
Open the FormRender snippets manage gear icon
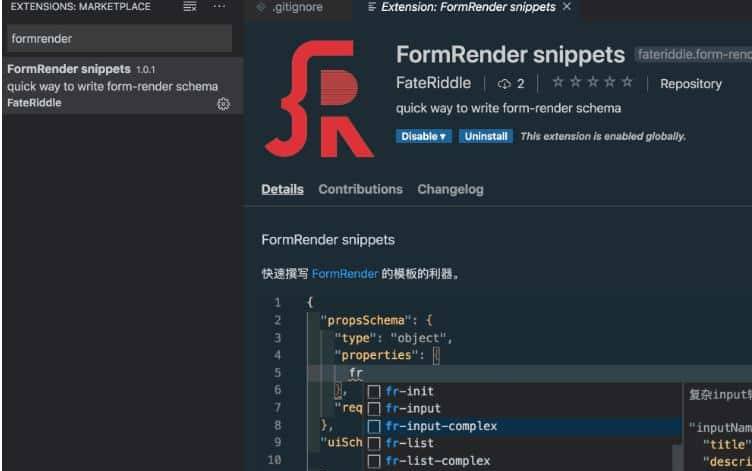tap(223, 104)
